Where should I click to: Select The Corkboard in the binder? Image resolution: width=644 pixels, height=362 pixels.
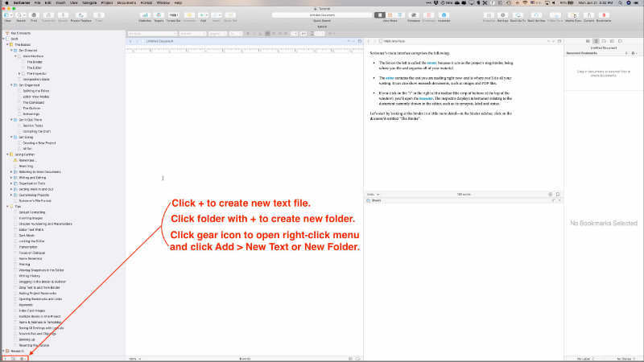(33, 103)
